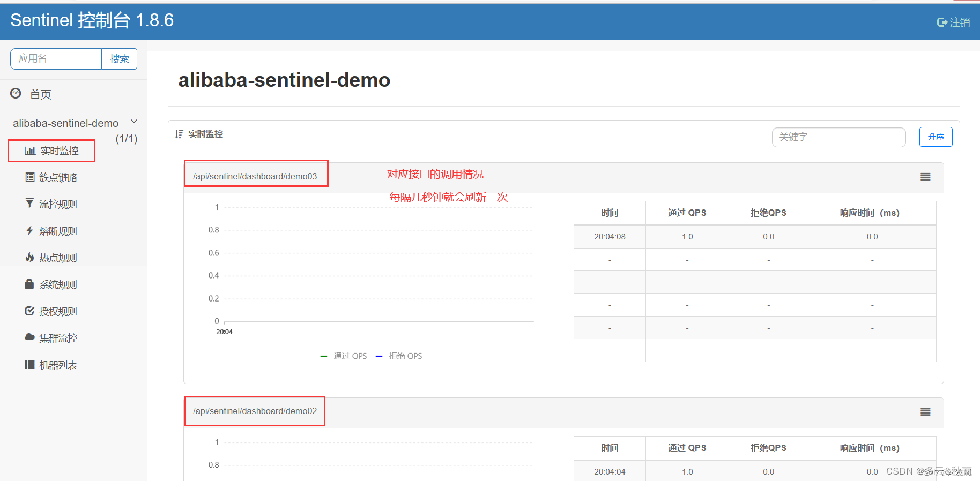Click the 升序 sort button
This screenshot has width=980, height=481.
point(936,137)
